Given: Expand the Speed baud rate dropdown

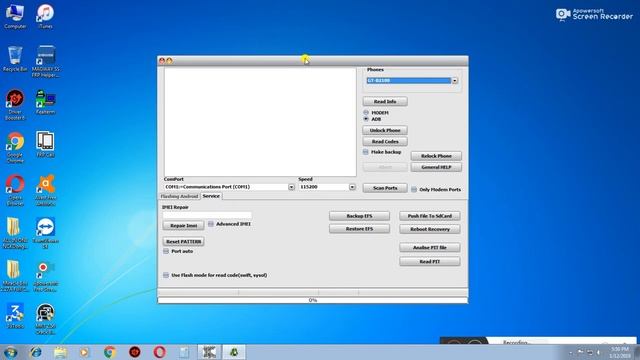Looking at the screenshot, I should click(x=352, y=187).
